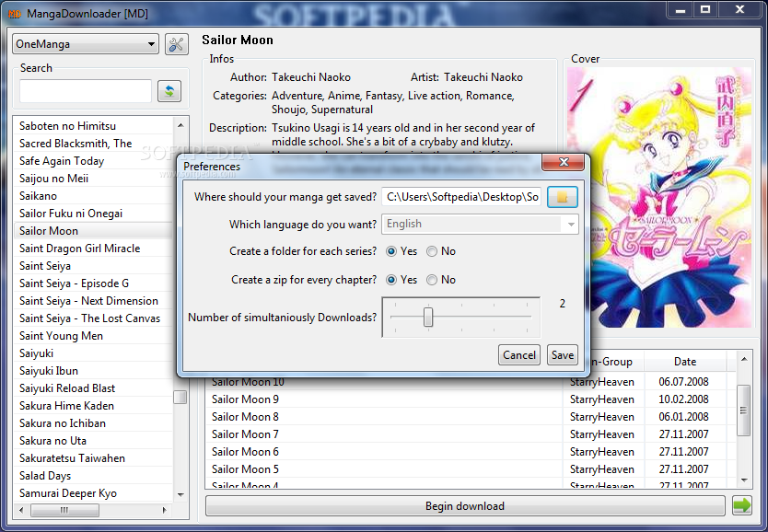Viewport: 768px width, 532px height.
Task: Select Sailor Fuku ni Onegai
Action: click(93, 214)
